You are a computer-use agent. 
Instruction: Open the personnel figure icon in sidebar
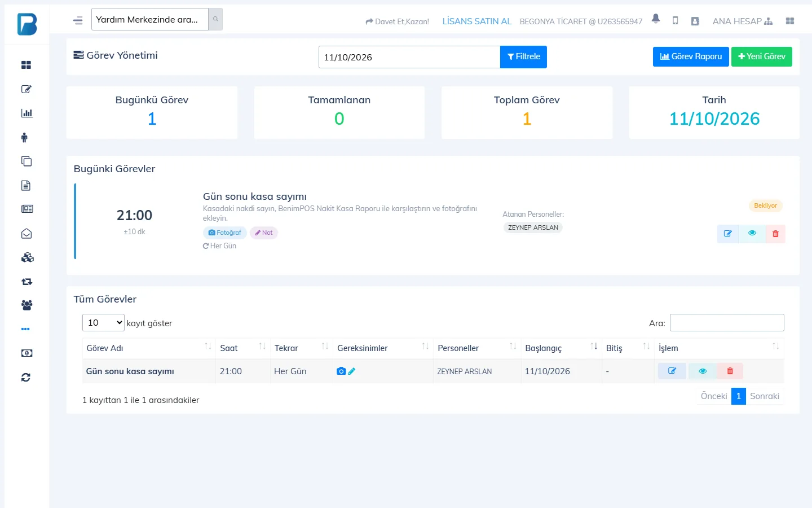[25, 137]
